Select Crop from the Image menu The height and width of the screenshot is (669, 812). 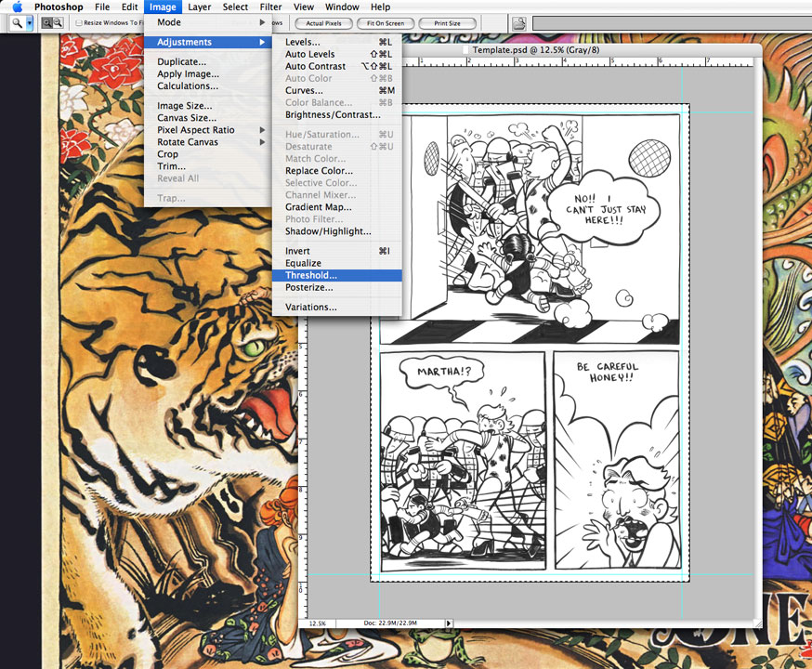(208, 154)
